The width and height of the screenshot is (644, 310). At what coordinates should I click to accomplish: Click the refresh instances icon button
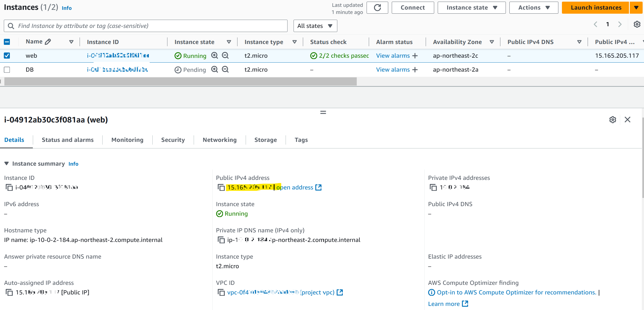pyautogui.click(x=377, y=8)
